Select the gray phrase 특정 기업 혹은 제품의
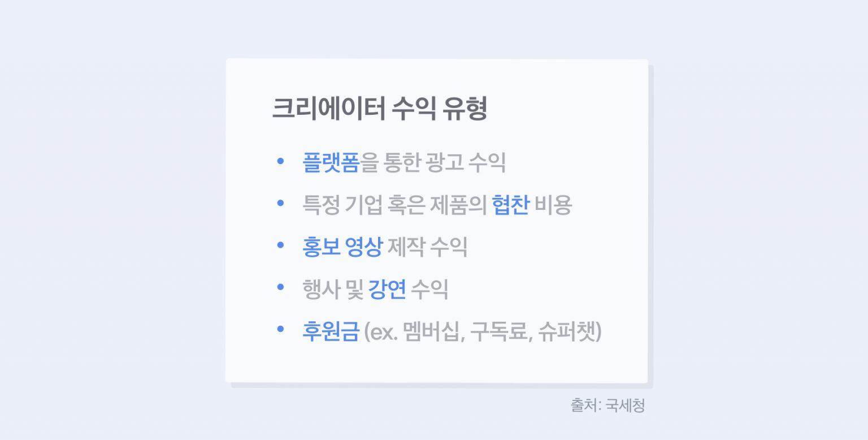The image size is (868, 440). tap(394, 205)
